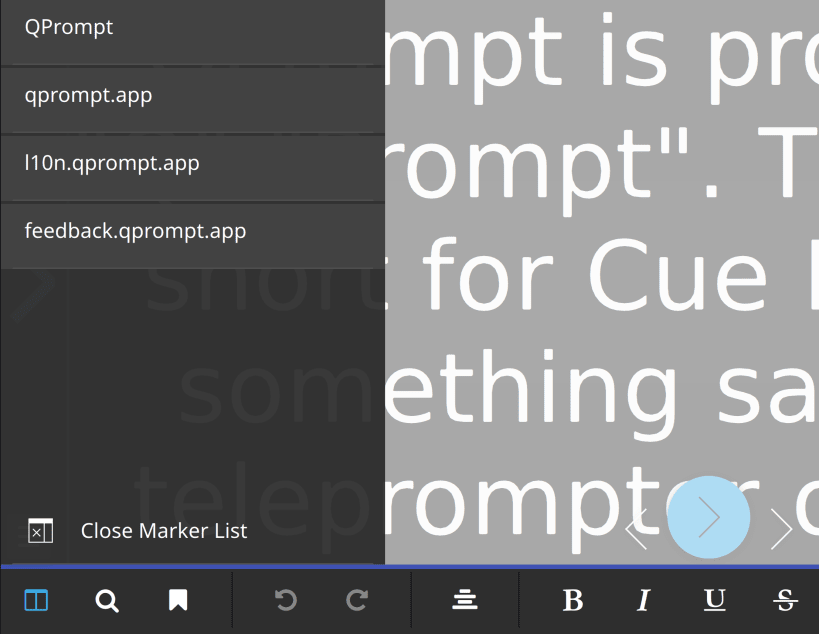Open the feedback.qprompt.app marker

pos(192,235)
